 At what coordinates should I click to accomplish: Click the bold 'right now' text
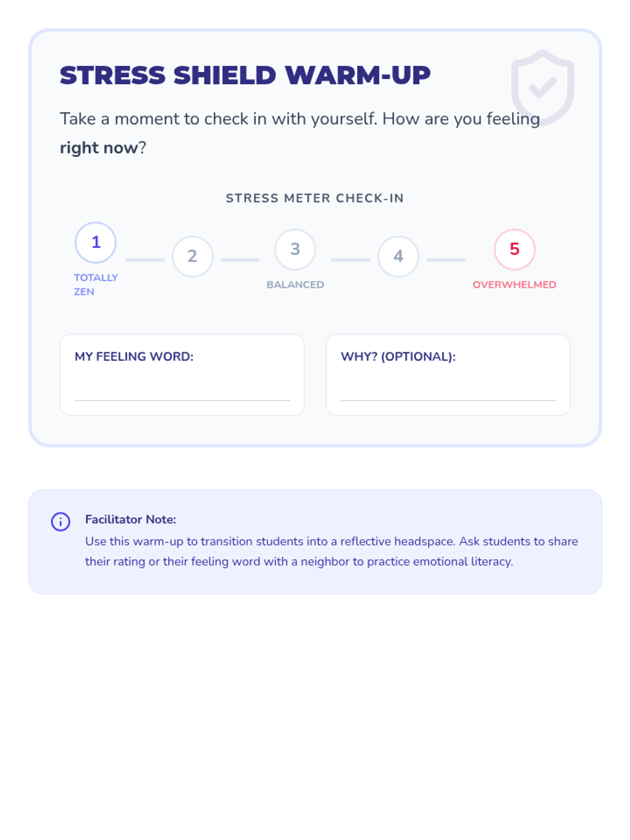pyautogui.click(x=99, y=148)
